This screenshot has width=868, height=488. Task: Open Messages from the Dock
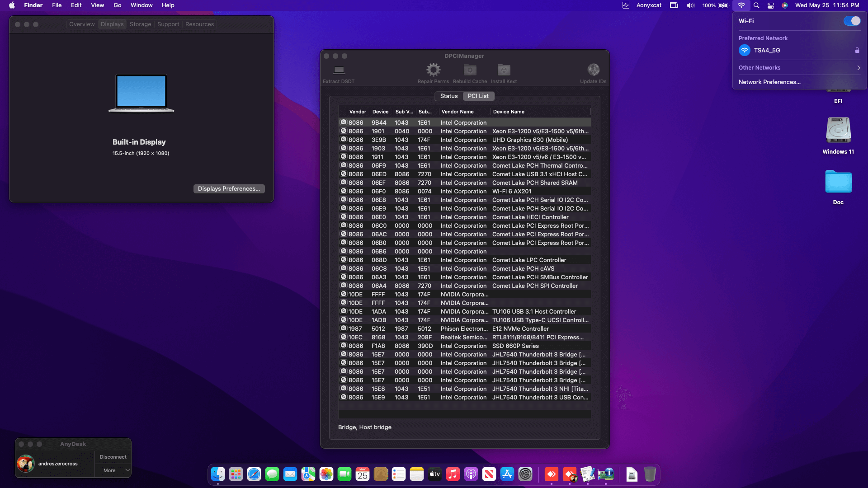click(x=272, y=474)
